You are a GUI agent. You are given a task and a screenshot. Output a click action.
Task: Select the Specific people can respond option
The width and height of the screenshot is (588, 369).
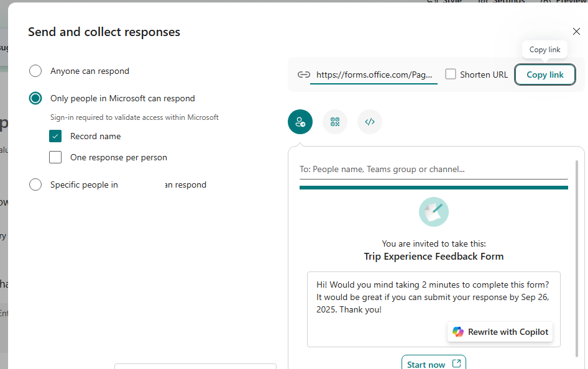(35, 184)
